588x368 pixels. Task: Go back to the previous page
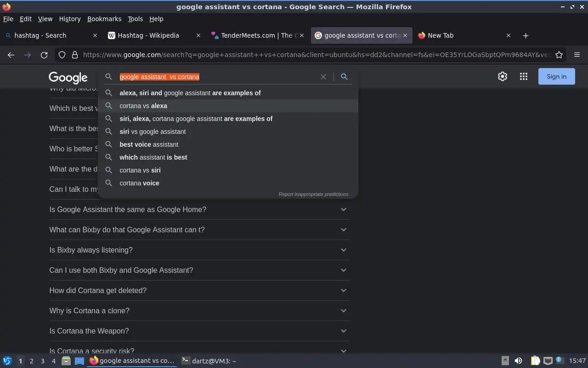(11, 55)
